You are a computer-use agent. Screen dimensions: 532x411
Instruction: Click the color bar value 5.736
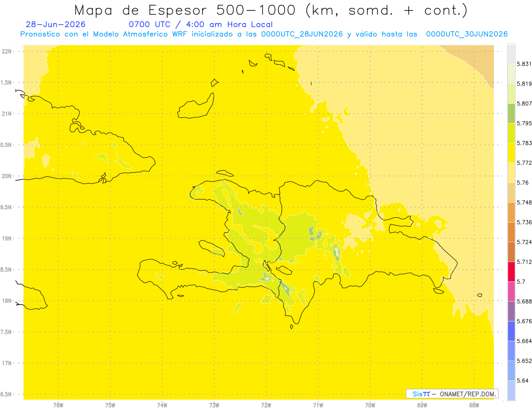[524, 222]
